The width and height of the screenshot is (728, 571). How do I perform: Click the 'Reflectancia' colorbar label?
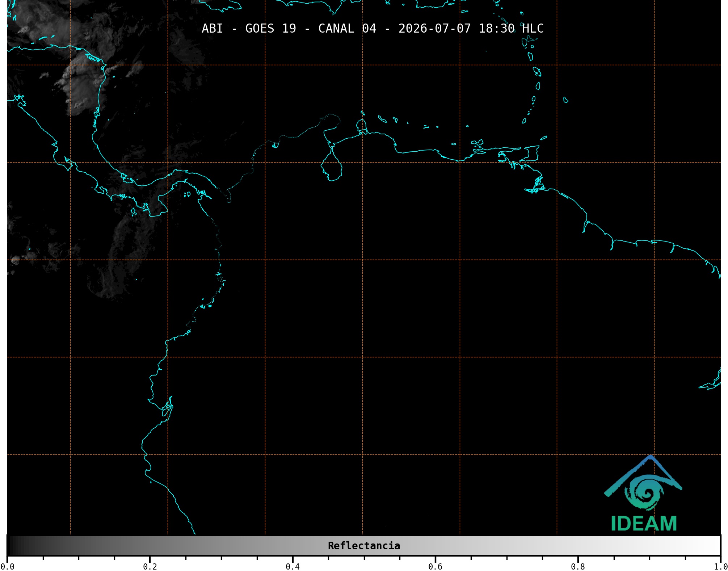[x=364, y=546]
